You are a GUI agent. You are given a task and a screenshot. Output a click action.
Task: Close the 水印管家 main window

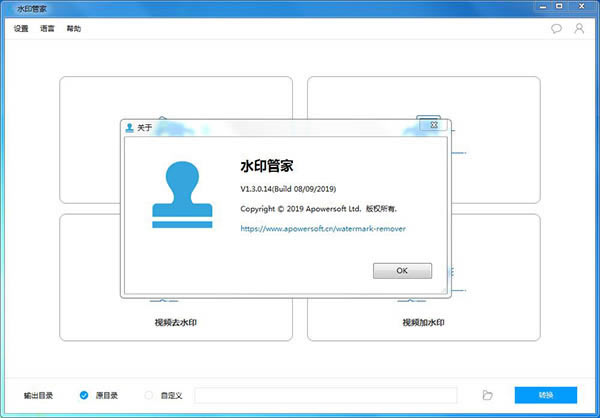tap(582, 6)
